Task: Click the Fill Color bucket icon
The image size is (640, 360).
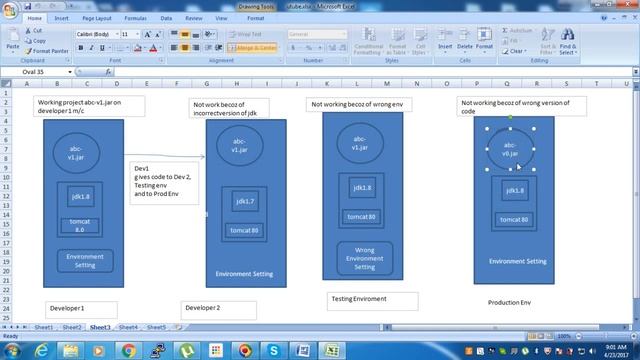Action: tap(138, 48)
